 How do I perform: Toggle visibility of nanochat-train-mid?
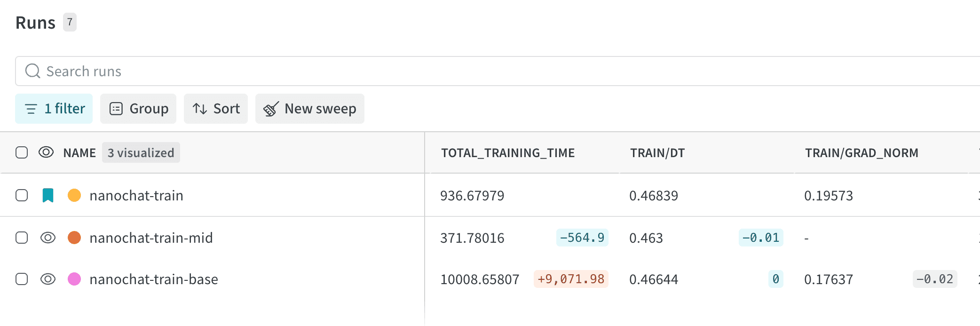(48, 238)
